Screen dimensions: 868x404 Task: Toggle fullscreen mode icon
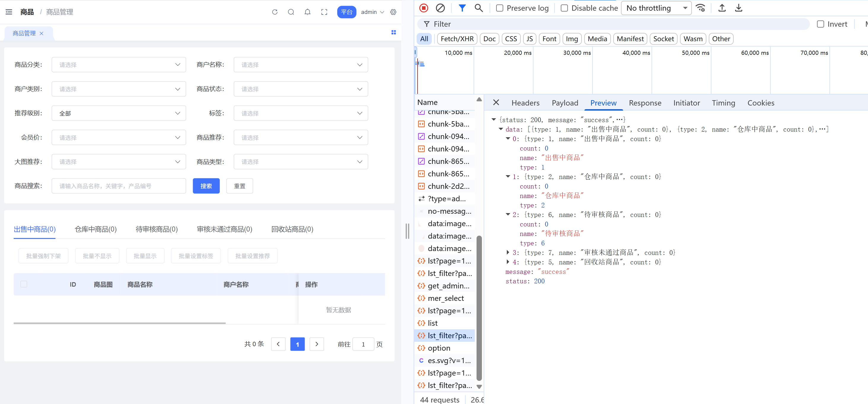pyautogui.click(x=324, y=12)
